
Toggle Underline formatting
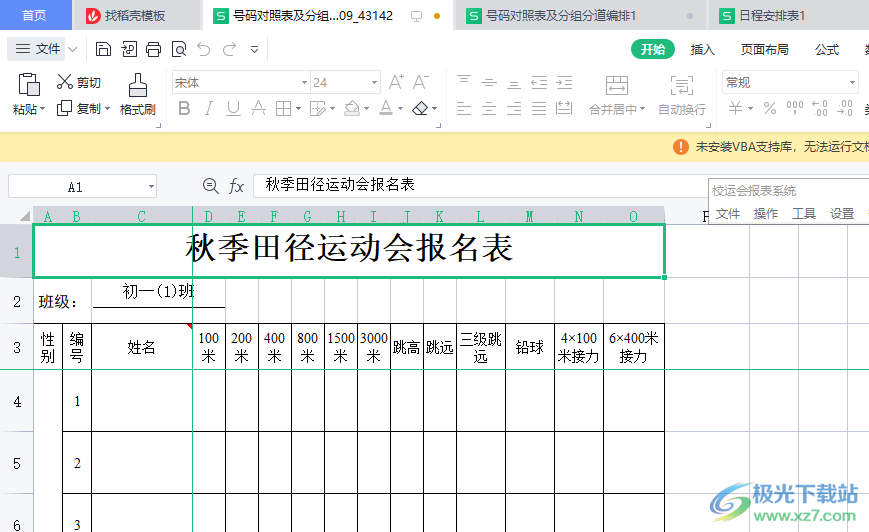(x=233, y=108)
